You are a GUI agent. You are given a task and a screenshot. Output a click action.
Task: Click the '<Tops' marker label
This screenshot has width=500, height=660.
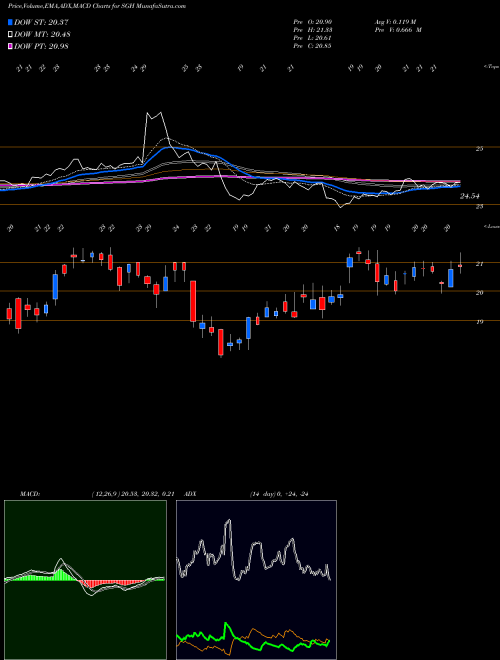click(491, 67)
